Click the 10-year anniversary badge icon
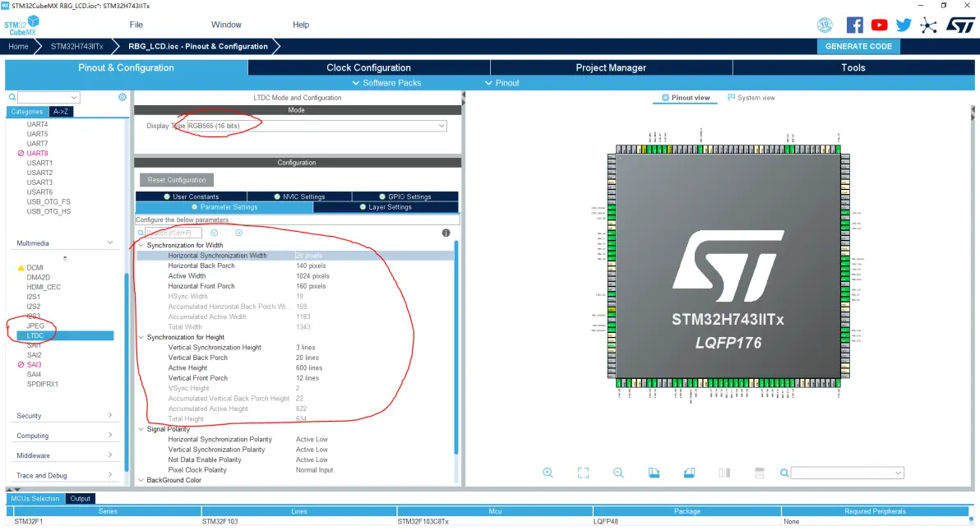Viewport: 980px width, 531px height. pyautogui.click(x=825, y=25)
